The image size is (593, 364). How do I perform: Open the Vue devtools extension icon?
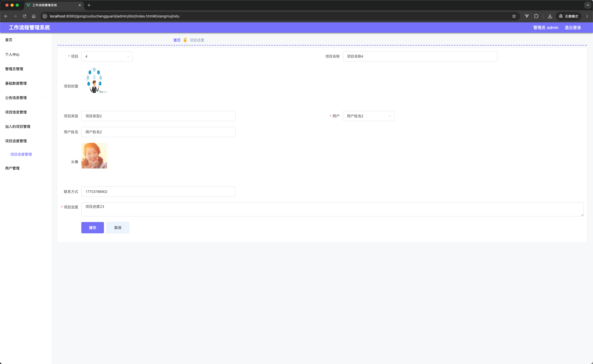point(527,16)
